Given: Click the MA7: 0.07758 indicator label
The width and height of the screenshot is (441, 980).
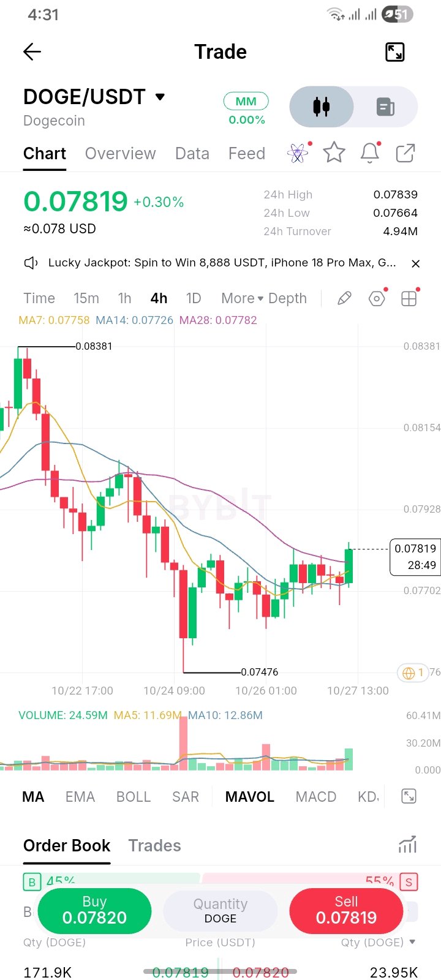Looking at the screenshot, I should click(54, 320).
